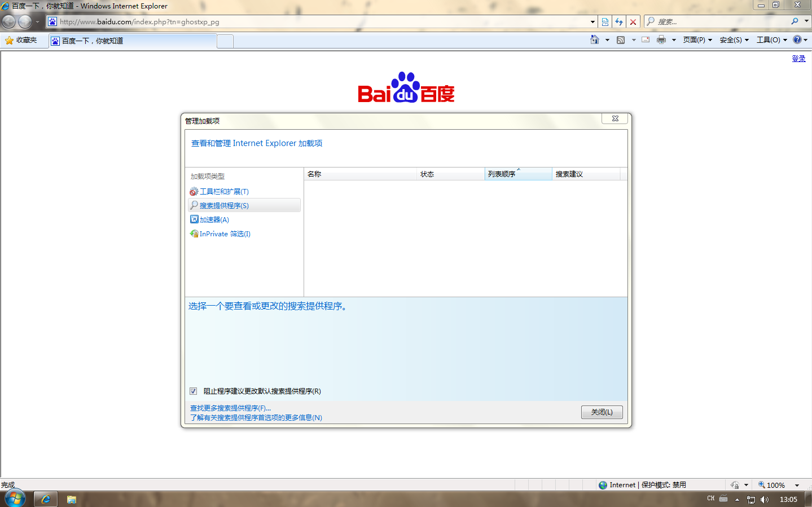Image resolution: width=812 pixels, height=507 pixels.
Task: Click the taskbar clock showing 13:05
Action: (788, 500)
